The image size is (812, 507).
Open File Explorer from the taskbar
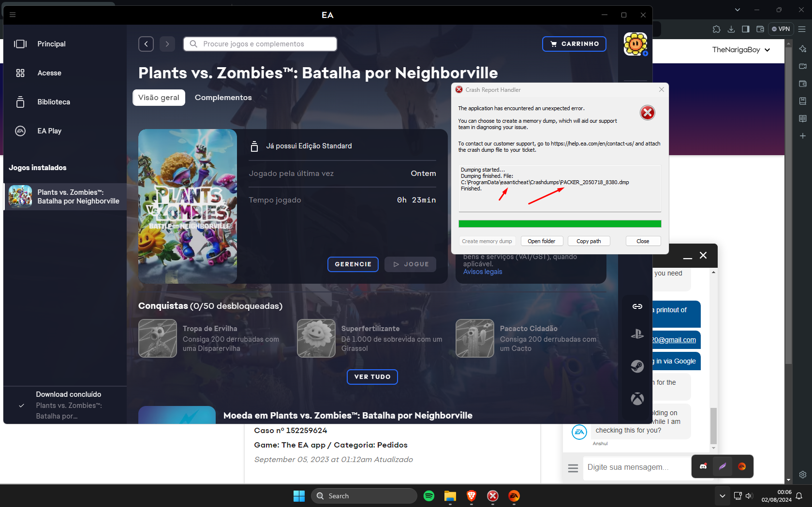pyautogui.click(x=450, y=496)
